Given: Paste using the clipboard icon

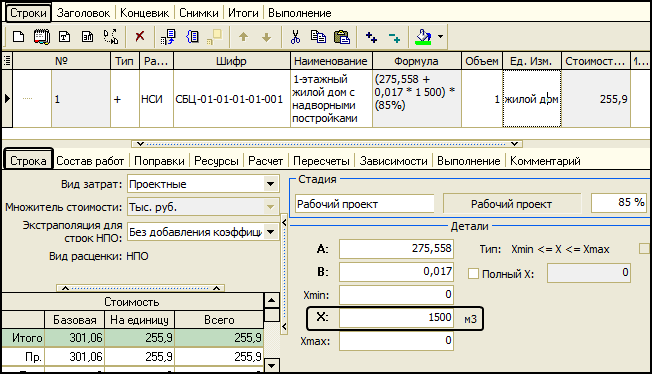Looking at the screenshot, I should pos(342,37).
